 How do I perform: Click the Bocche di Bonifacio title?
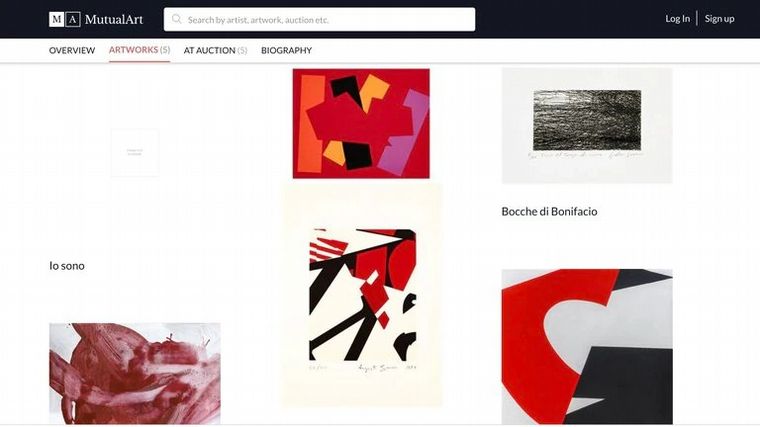pos(549,211)
